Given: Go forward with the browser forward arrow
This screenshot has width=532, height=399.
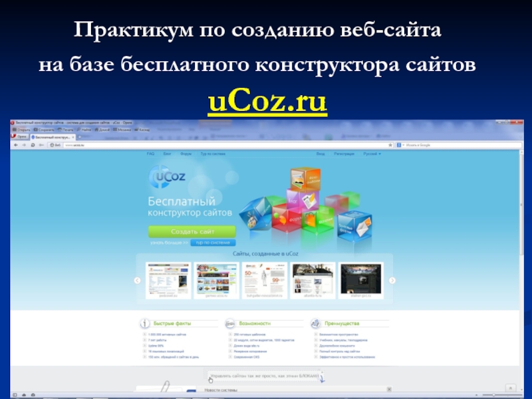Looking at the screenshot, I should [x=24, y=145].
